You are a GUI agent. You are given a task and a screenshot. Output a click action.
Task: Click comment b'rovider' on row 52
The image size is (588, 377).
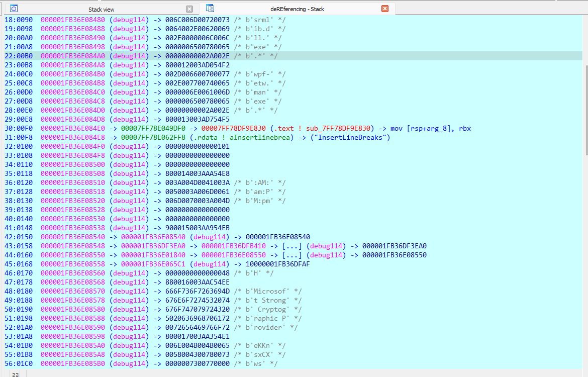tap(265, 327)
